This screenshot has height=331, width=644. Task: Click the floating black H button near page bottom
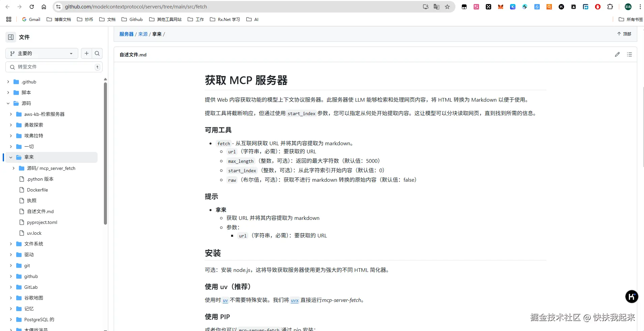pos(632,297)
